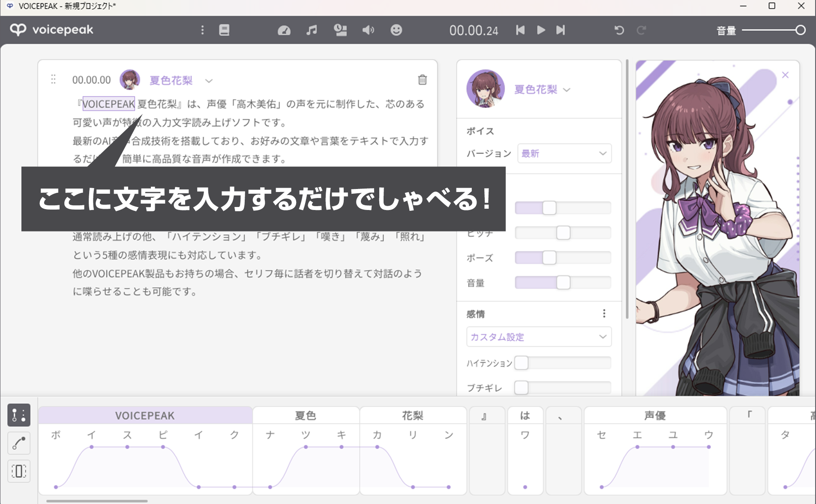
Task: Adjust the ポーズ slider
Action: coord(563,258)
